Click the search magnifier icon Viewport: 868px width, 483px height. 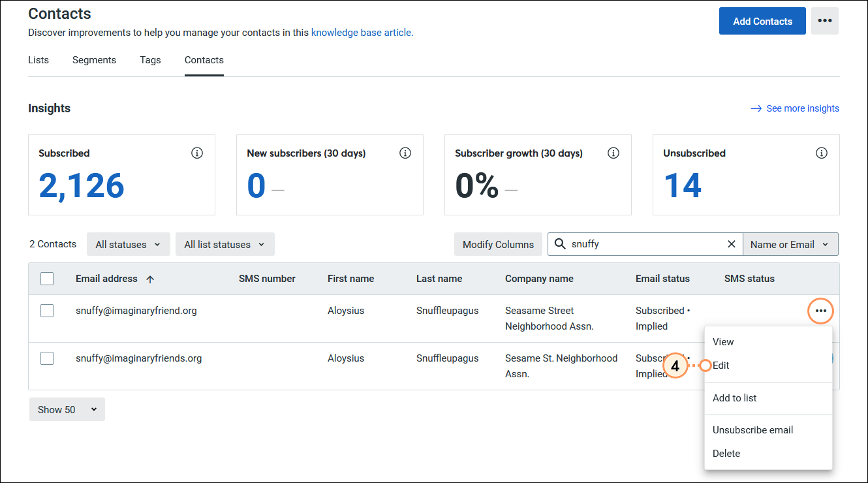pyautogui.click(x=560, y=244)
